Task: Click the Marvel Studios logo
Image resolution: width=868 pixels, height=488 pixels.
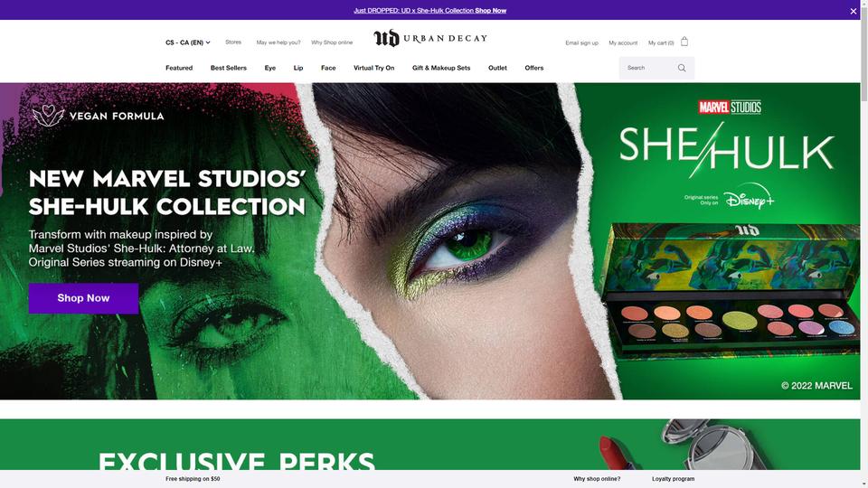Action: coord(730,107)
